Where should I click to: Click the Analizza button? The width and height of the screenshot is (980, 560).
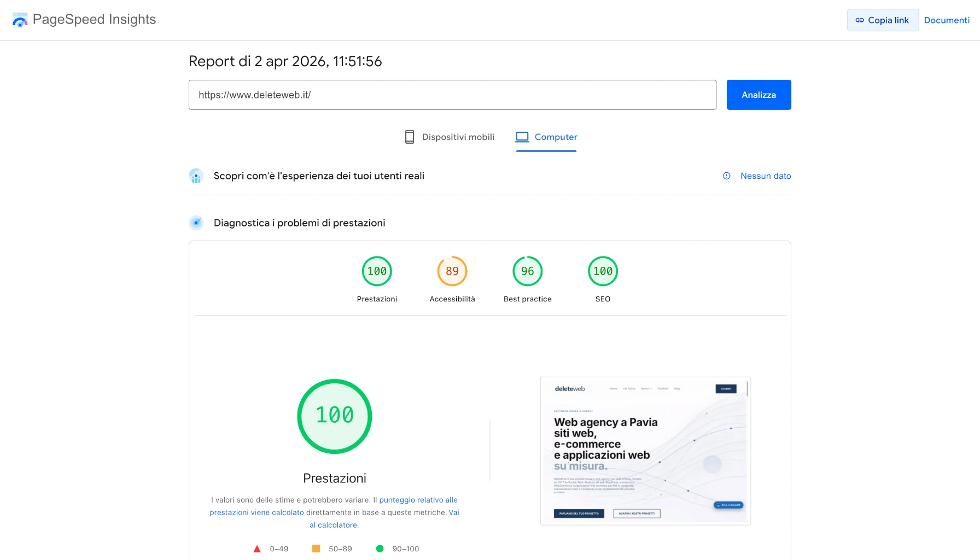coord(759,95)
